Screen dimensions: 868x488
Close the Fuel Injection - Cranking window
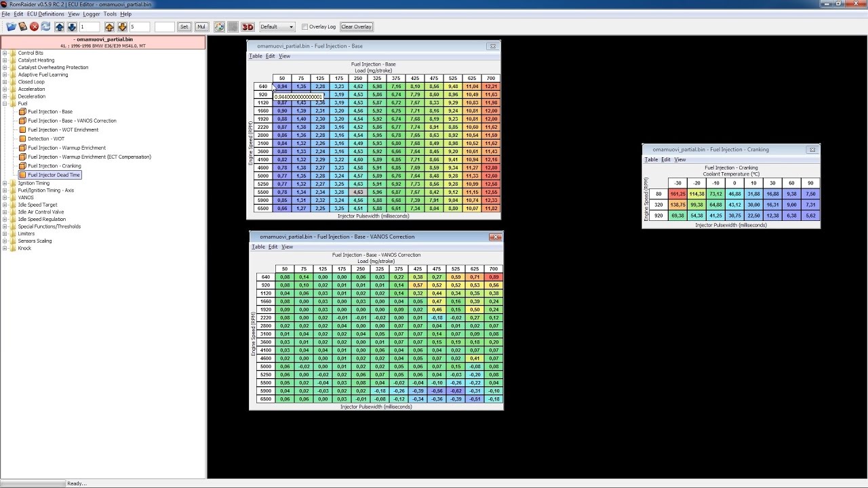pos(812,149)
